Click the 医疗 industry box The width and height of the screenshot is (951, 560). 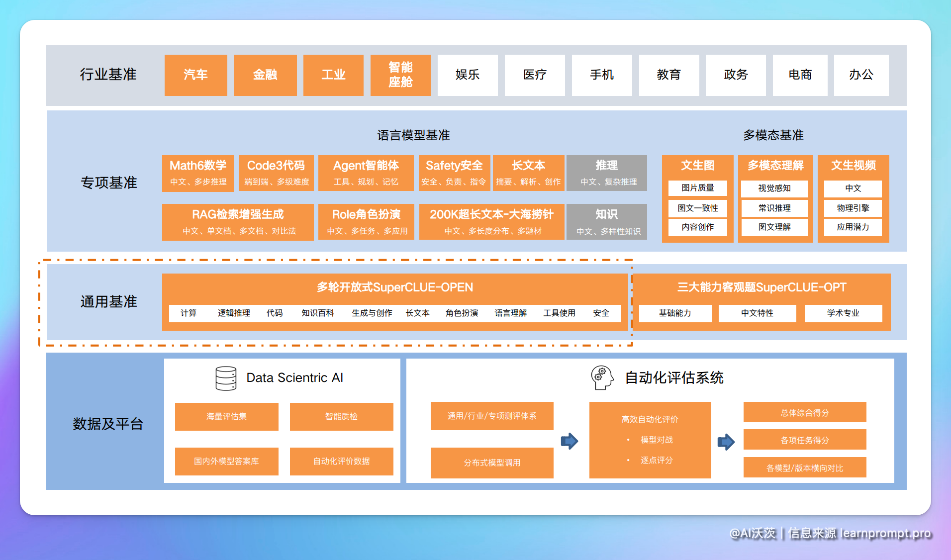point(535,75)
